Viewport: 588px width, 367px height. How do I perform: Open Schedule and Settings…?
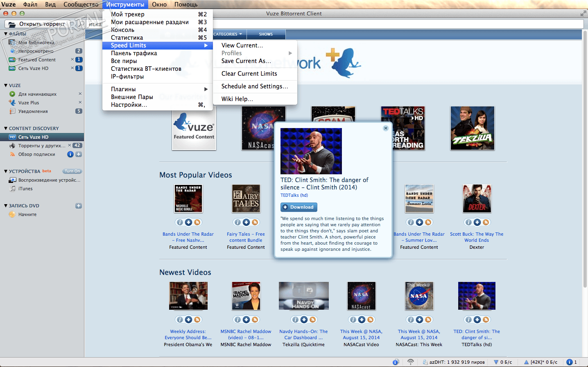pyautogui.click(x=255, y=86)
